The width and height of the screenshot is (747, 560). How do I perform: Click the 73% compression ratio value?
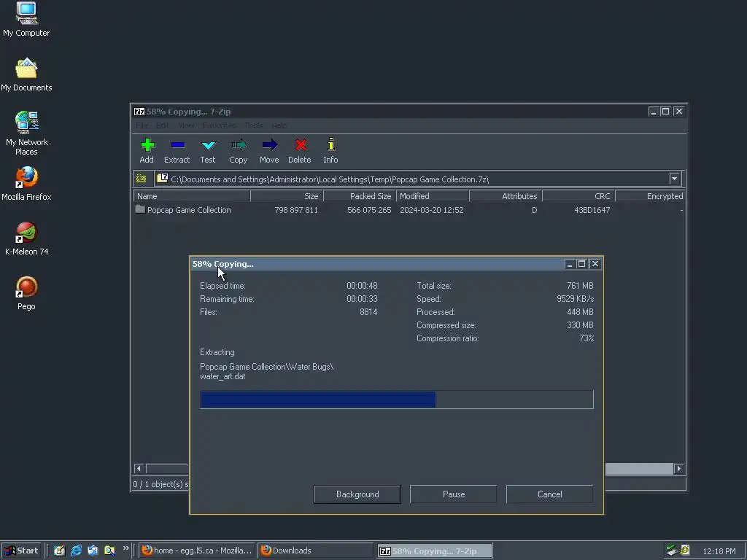click(587, 338)
